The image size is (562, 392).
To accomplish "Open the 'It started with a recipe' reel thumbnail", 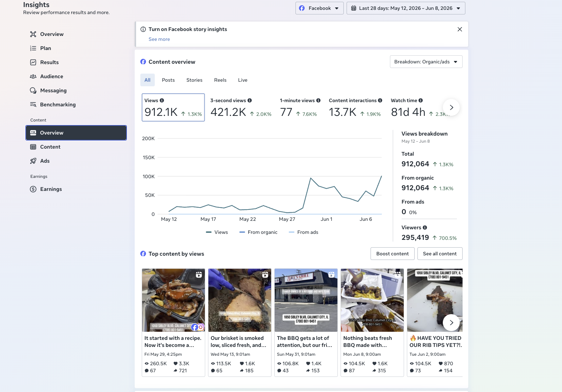I will (173, 300).
